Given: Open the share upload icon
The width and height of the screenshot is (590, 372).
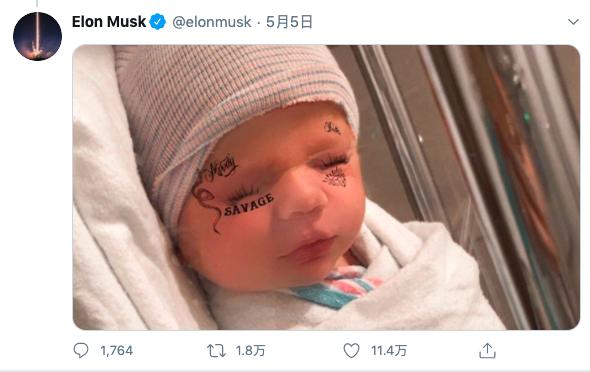Looking at the screenshot, I should (487, 350).
